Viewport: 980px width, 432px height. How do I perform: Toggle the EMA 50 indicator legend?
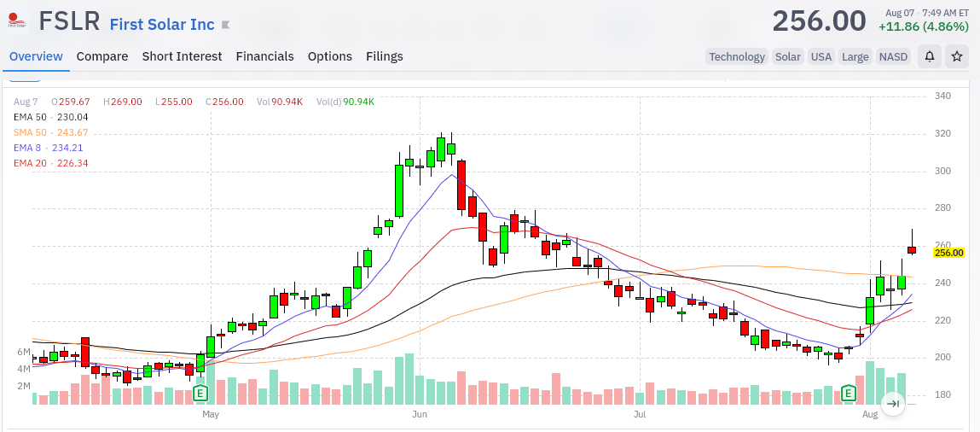[x=50, y=117]
